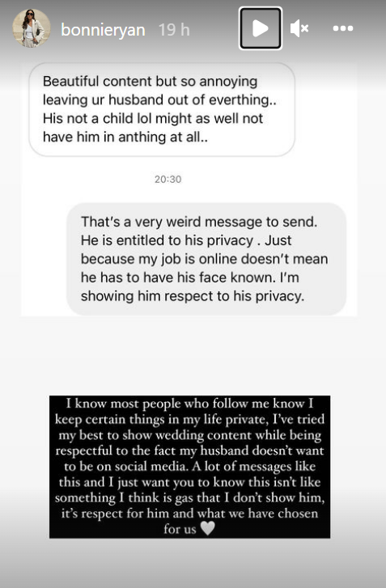The image size is (386, 588).
Task: Click the caption line "to be on social media. A lot of messages like"
Action: point(190,467)
